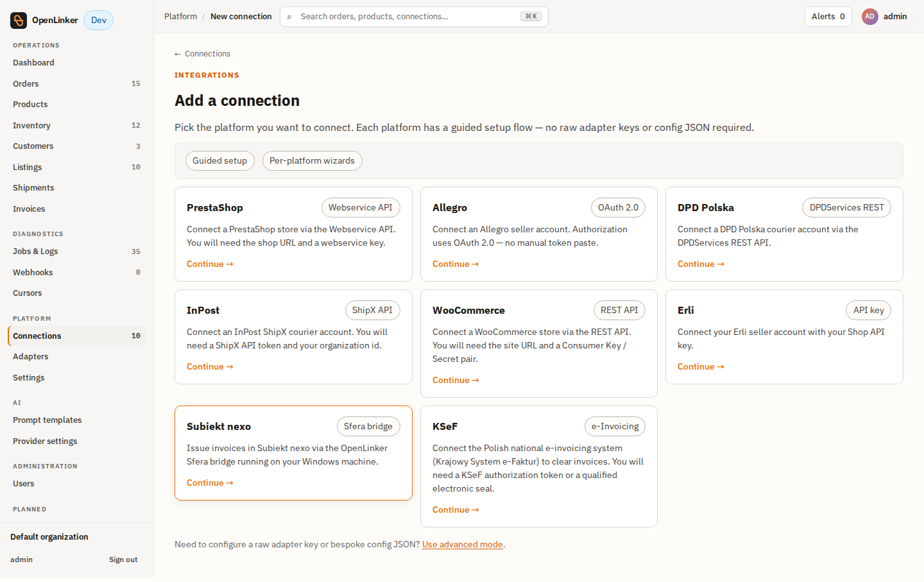Click the search magnifier icon
The image size is (924, 582).
point(289,17)
